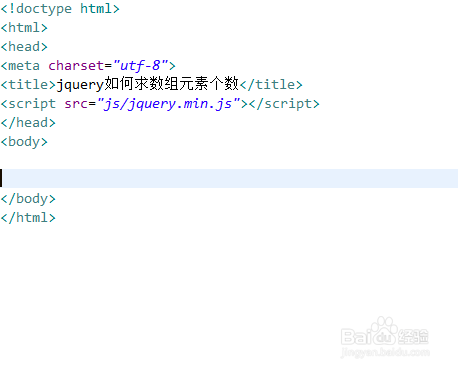
Task: Click the closing </script> tag
Action: [x=284, y=104]
